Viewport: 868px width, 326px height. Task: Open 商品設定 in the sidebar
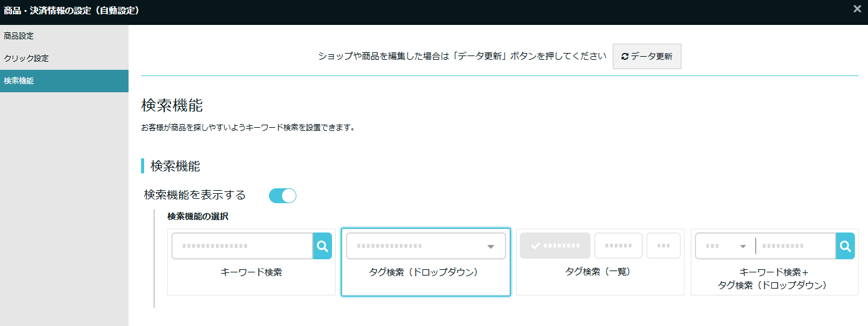(x=64, y=36)
